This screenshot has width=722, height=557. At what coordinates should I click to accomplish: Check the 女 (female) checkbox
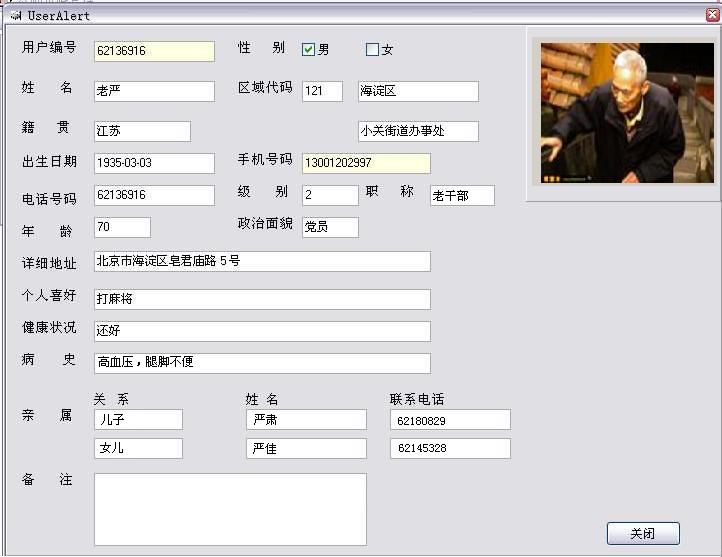[372, 49]
